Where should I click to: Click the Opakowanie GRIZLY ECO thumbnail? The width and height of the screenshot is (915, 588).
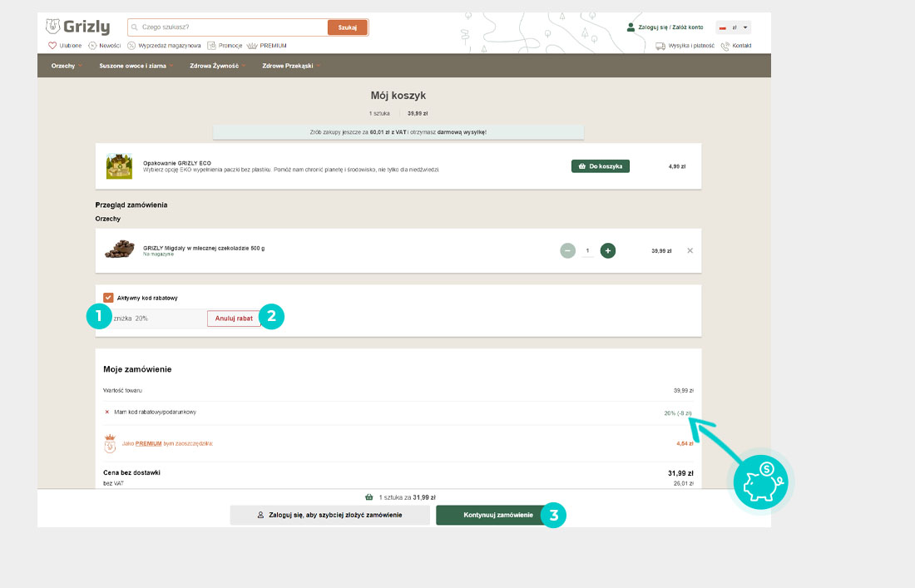119,166
